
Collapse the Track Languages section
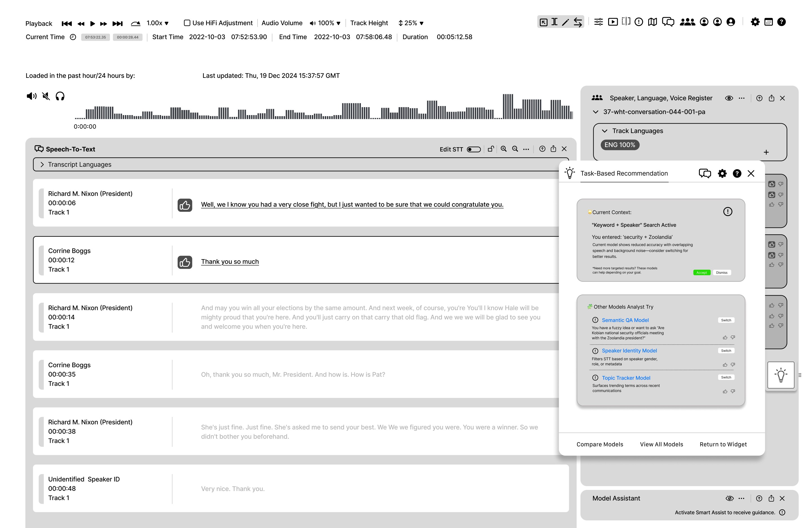tap(604, 131)
